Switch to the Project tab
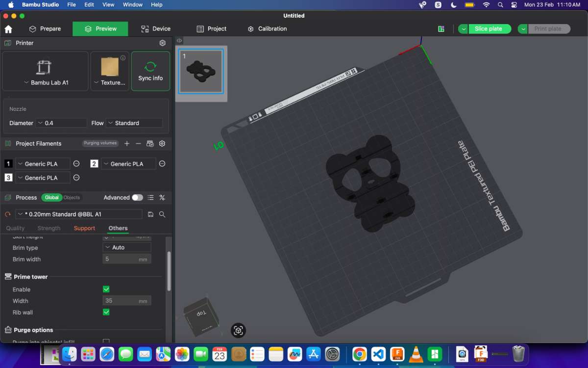 212,29
